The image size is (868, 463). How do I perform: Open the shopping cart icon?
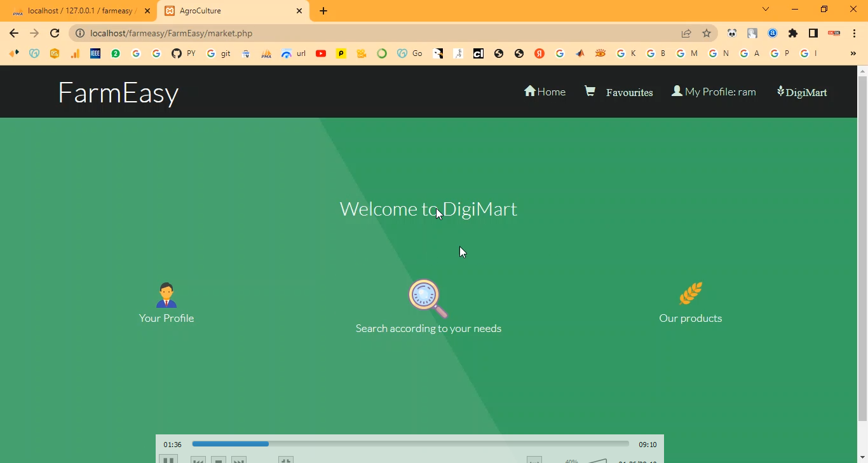pos(590,91)
